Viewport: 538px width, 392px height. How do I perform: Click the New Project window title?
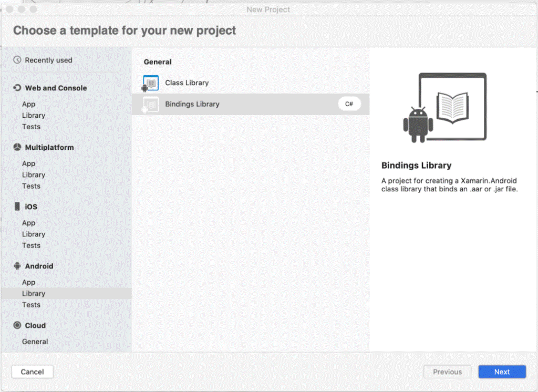pyautogui.click(x=268, y=9)
